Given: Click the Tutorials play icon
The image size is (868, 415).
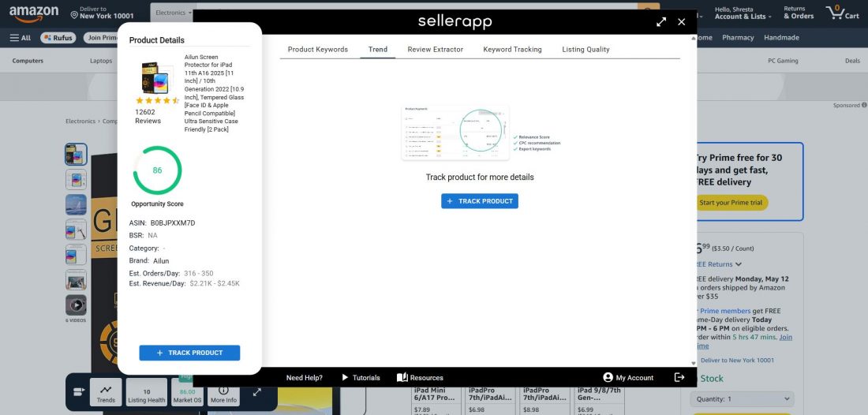Looking at the screenshot, I should pyautogui.click(x=345, y=377).
